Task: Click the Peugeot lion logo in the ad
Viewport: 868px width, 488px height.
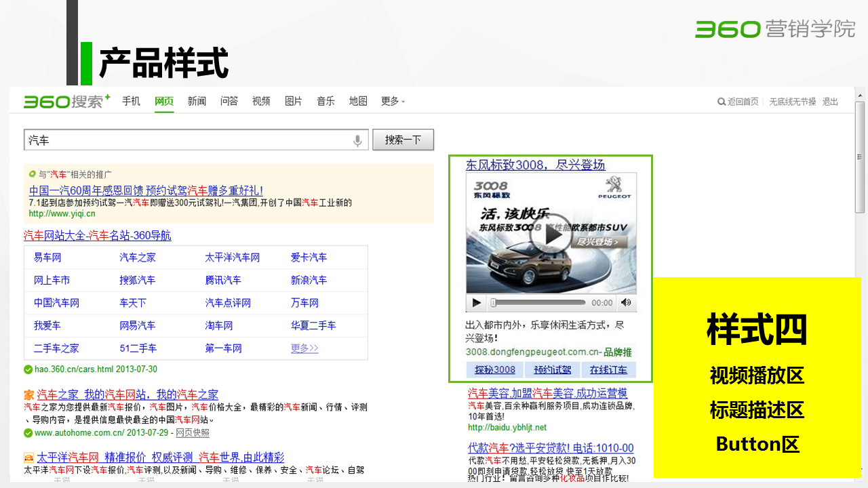Action: pos(615,188)
